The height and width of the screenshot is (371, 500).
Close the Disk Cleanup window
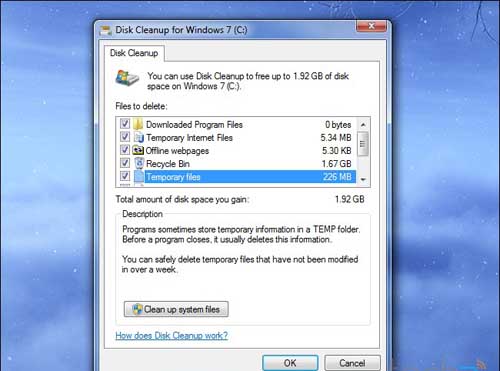pyautogui.click(x=372, y=26)
